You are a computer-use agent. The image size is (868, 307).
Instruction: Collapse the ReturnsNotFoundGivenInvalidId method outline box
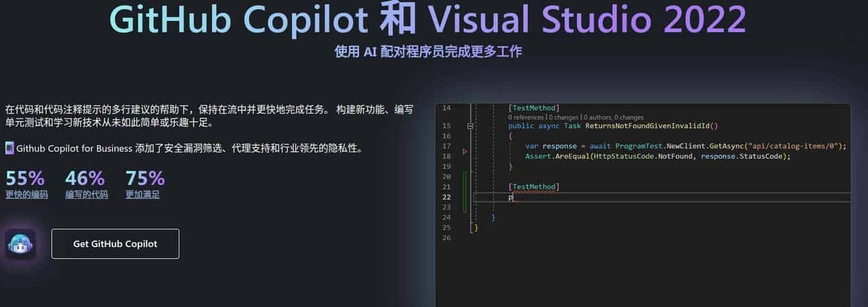[x=470, y=126]
